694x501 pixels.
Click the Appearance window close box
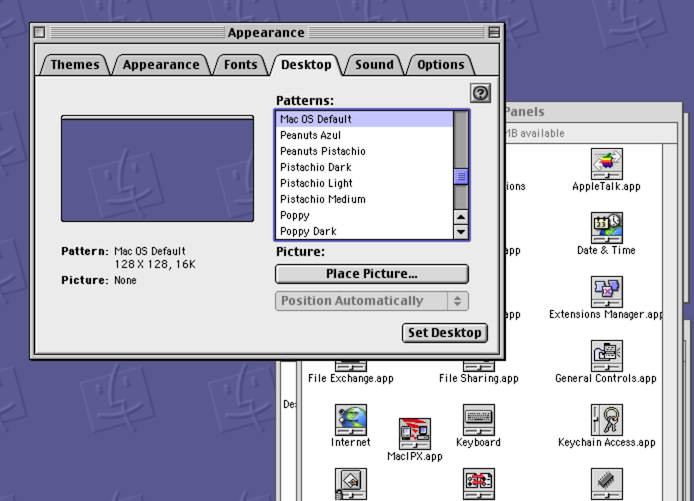40,32
